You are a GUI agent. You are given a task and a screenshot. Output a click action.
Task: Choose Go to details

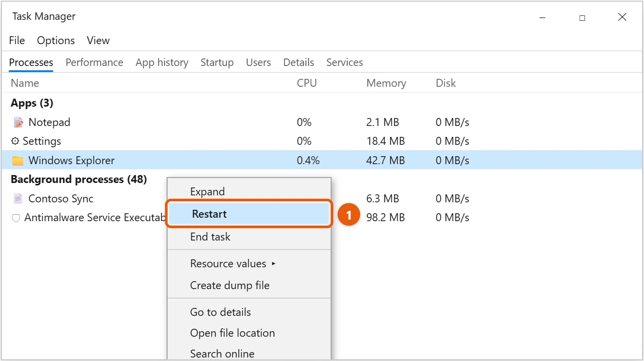point(249,312)
